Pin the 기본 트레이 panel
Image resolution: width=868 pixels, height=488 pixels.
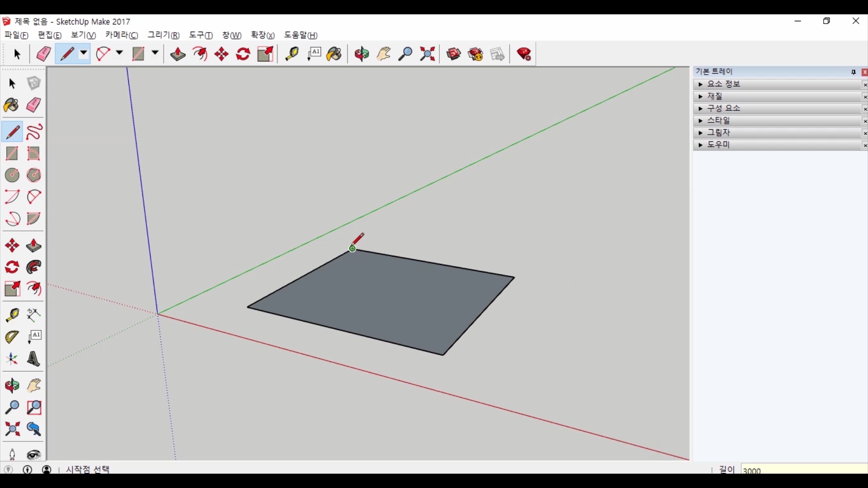point(853,72)
